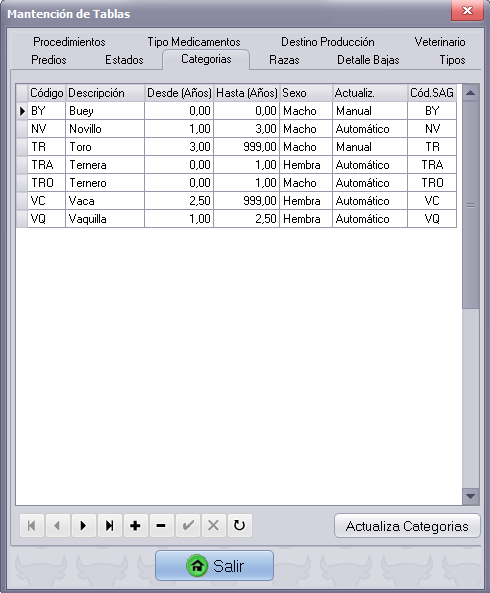The height and width of the screenshot is (593, 490).
Task: Click row selector of Vaquilla row
Action: tap(22, 219)
